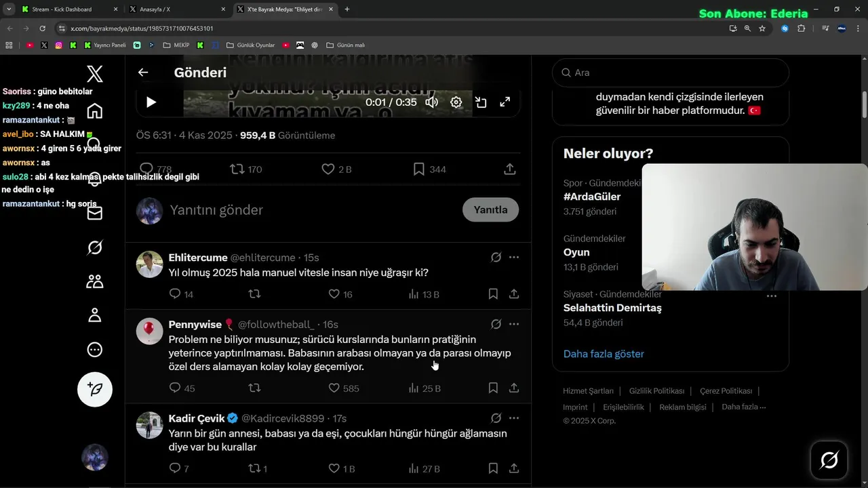Viewport: 868px width, 488px height.
Task: Click the white compose post button
Action: [95, 389]
